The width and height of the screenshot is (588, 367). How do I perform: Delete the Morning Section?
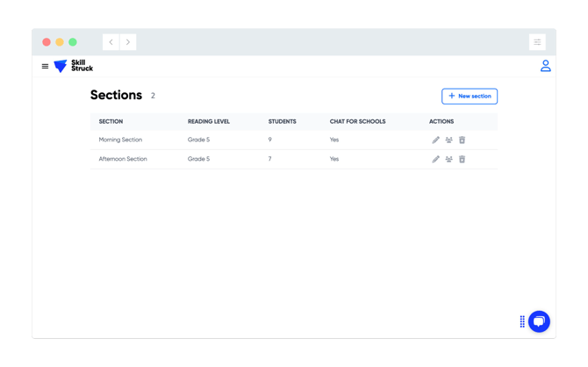point(462,140)
